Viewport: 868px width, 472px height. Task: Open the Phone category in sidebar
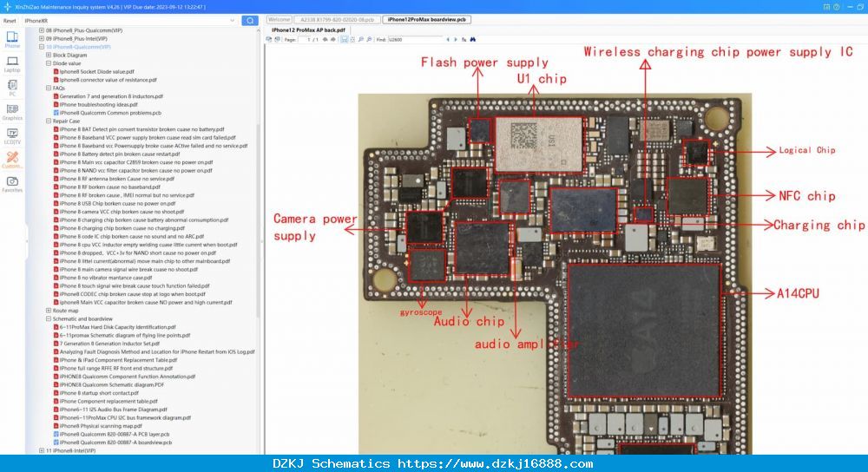tap(12, 40)
